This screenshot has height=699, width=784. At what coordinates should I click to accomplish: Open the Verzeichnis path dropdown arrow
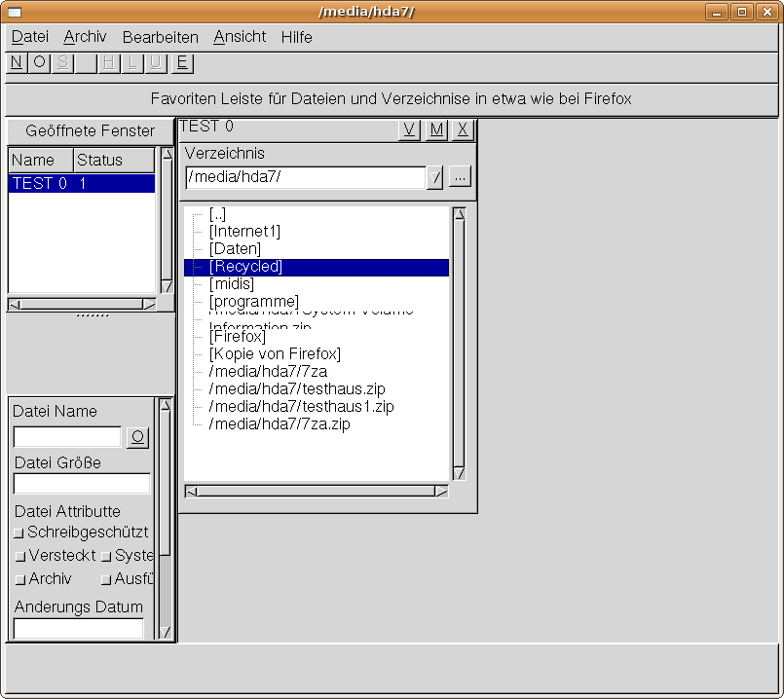434,177
